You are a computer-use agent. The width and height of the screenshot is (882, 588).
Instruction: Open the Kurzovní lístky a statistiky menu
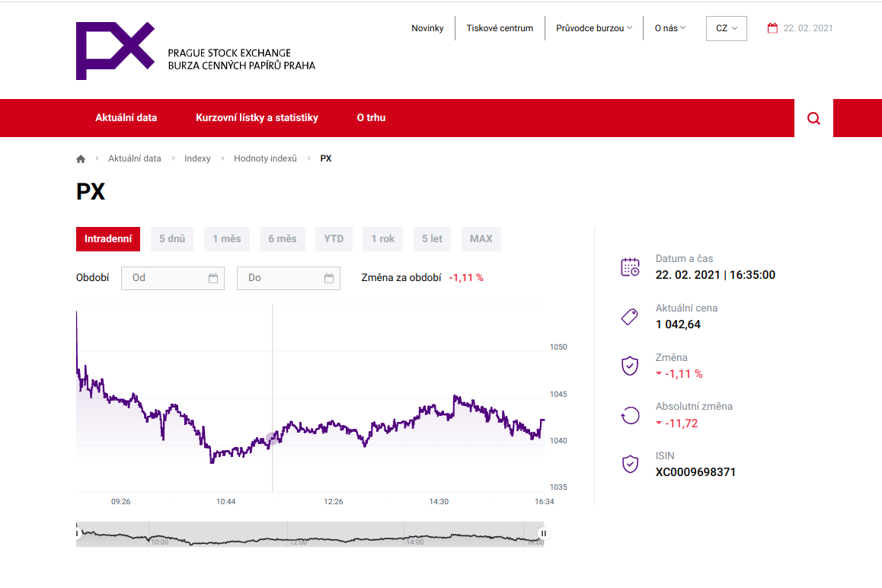(257, 118)
